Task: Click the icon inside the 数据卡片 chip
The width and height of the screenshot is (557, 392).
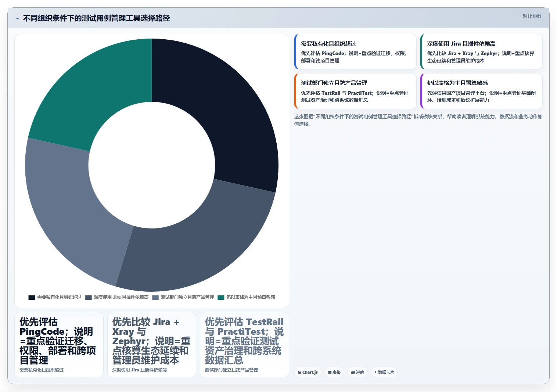Action: [x=375, y=372]
